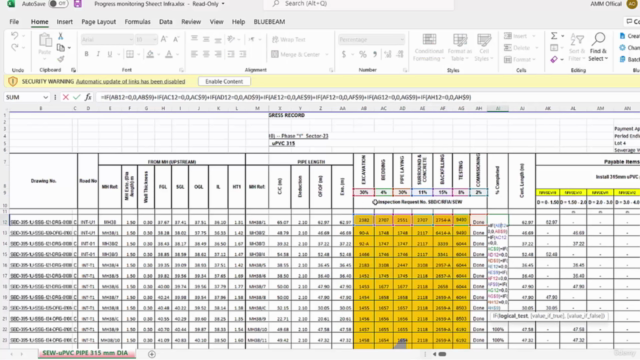Open the Font Color dropdown arrow

tap(178, 54)
